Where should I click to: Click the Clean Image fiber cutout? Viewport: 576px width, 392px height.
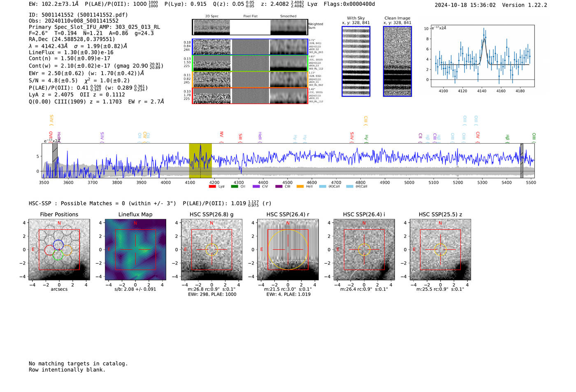(x=397, y=61)
